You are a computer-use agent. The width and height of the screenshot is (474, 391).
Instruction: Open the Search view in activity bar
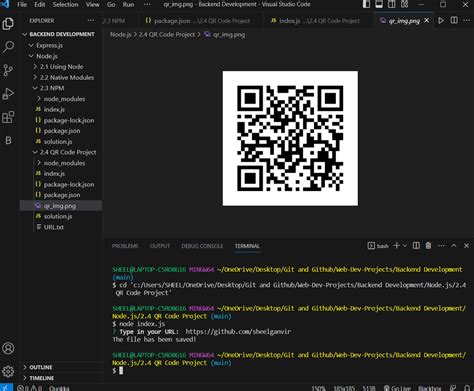click(x=8, y=47)
